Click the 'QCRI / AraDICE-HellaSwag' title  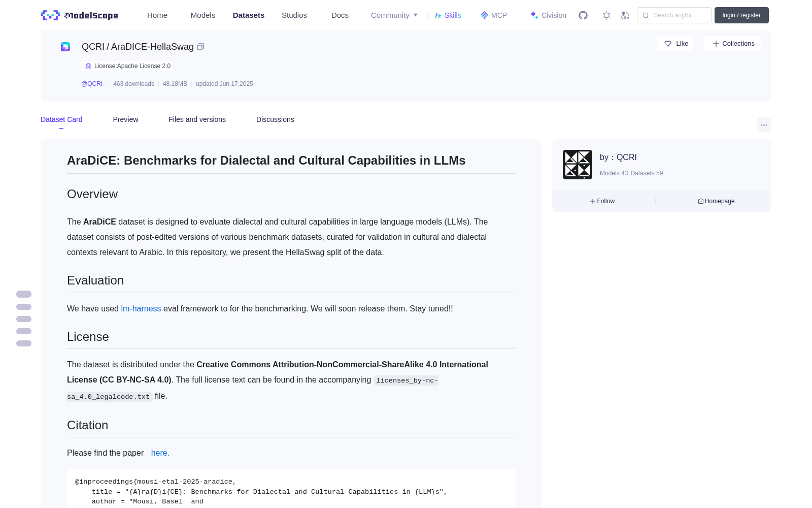138,47
